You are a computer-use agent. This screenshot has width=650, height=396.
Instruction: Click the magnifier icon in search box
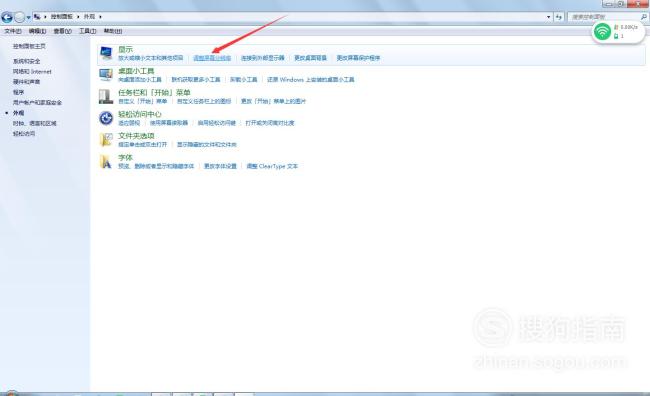[x=643, y=17]
